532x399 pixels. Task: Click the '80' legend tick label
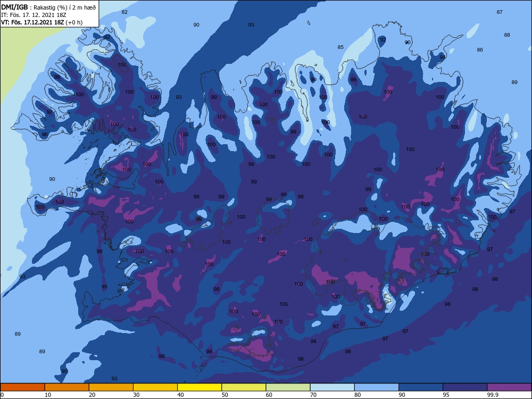tap(358, 395)
